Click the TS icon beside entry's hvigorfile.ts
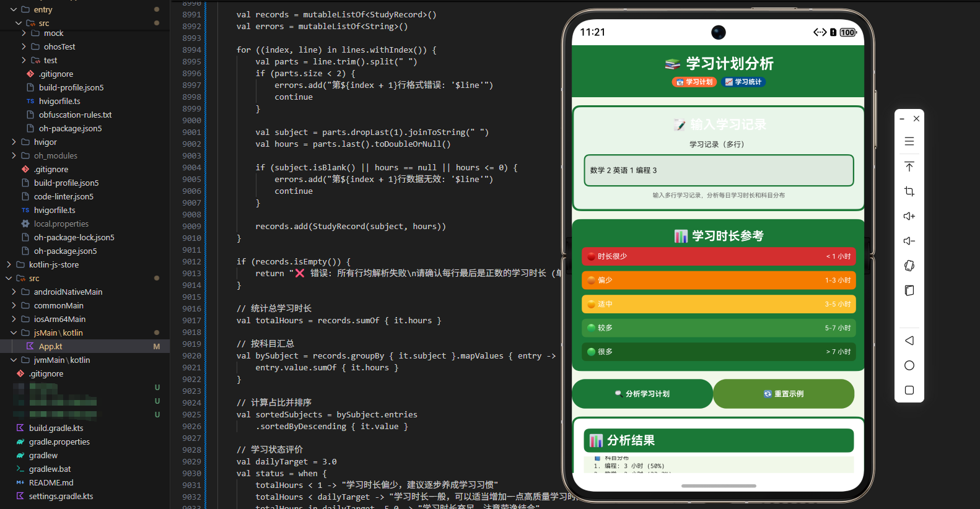The height and width of the screenshot is (509, 980). click(30, 101)
